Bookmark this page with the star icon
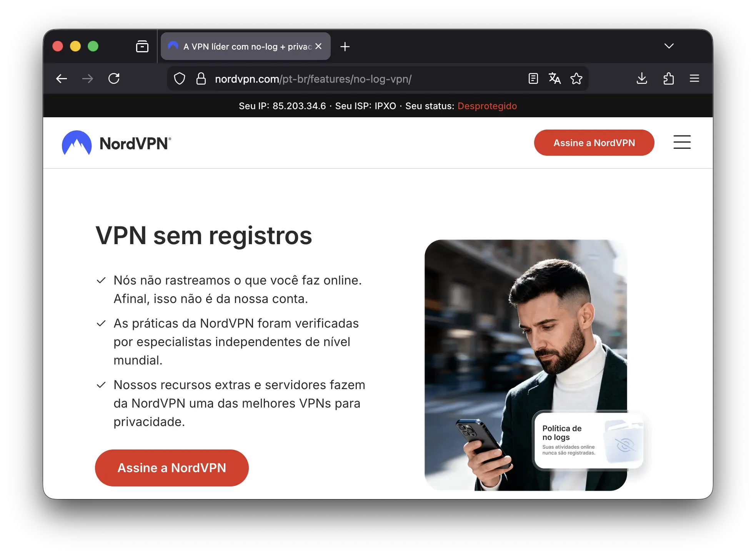This screenshot has width=756, height=556. pos(576,78)
